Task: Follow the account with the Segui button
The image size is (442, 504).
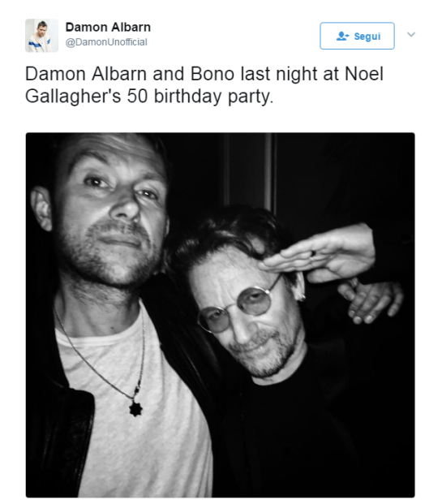Action: pos(357,36)
